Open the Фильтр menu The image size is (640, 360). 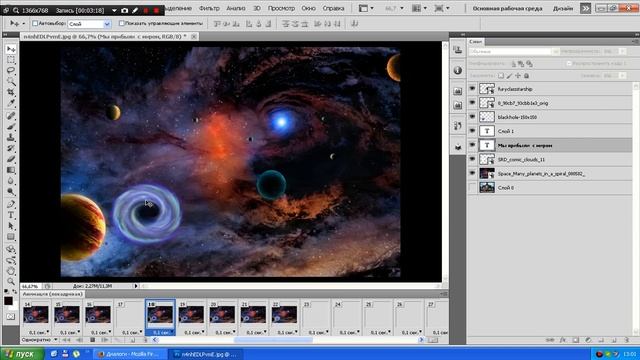[209, 8]
